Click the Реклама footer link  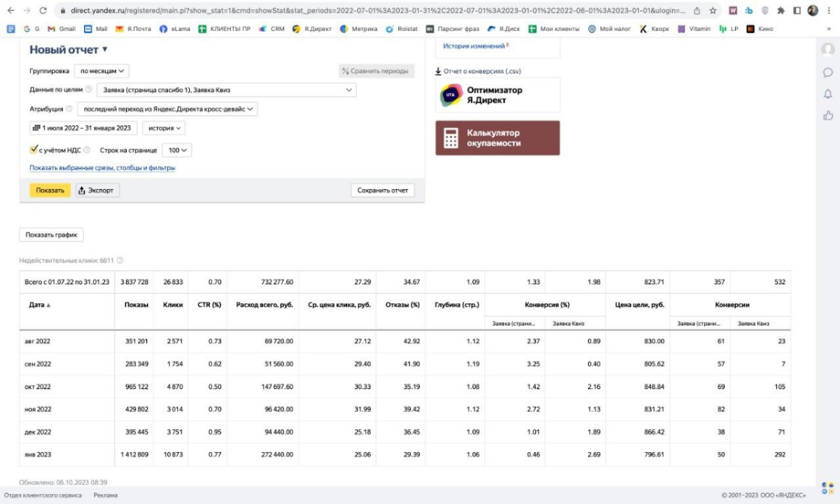click(106, 495)
